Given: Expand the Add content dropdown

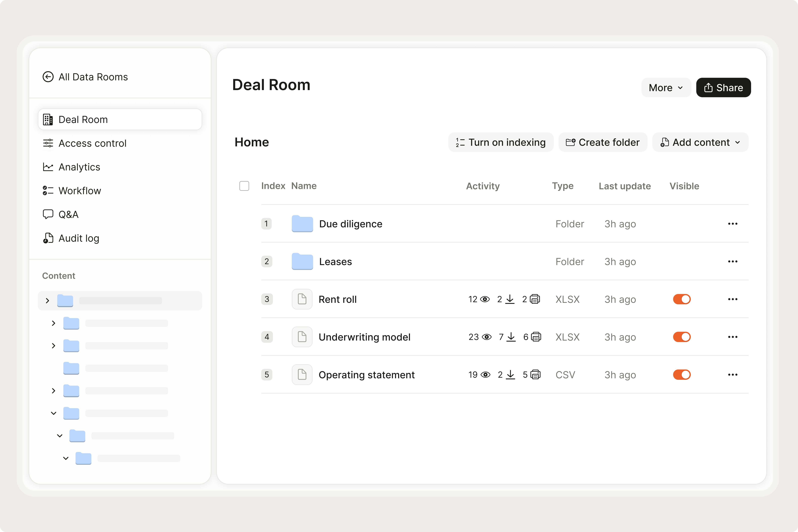Looking at the screenshot, I should tap(700, 142).
